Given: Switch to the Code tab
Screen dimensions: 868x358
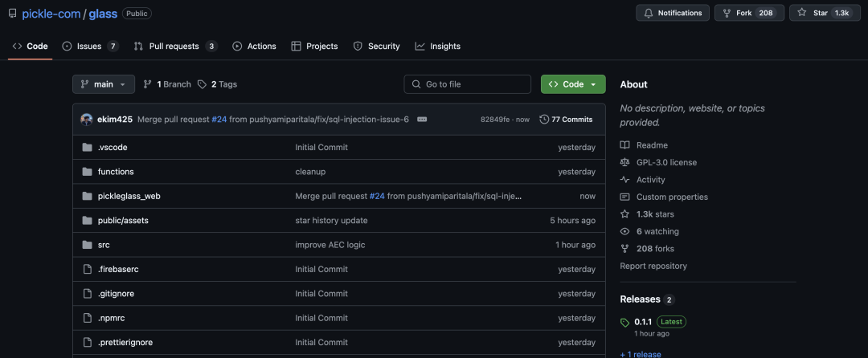Looking at the screenshot, I should 30,47.
